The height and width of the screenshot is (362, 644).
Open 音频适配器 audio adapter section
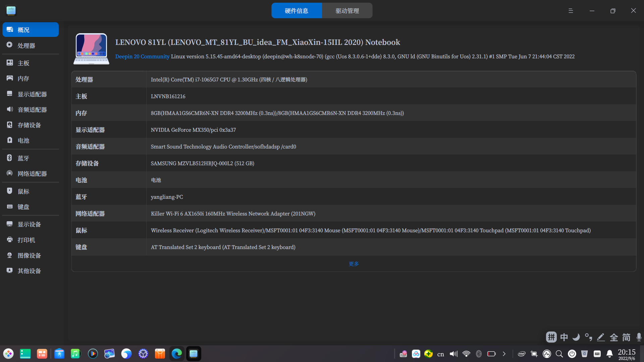click(x=32, y=110)
